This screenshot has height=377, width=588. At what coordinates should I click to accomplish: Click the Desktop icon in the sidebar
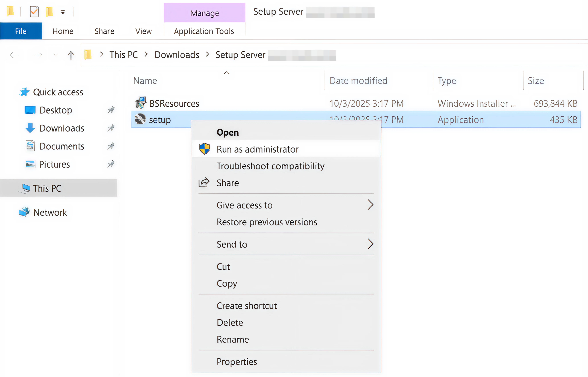30,110
